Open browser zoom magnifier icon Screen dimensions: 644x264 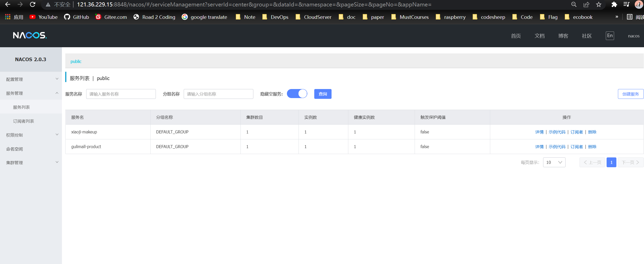click(x=574, y=4)
